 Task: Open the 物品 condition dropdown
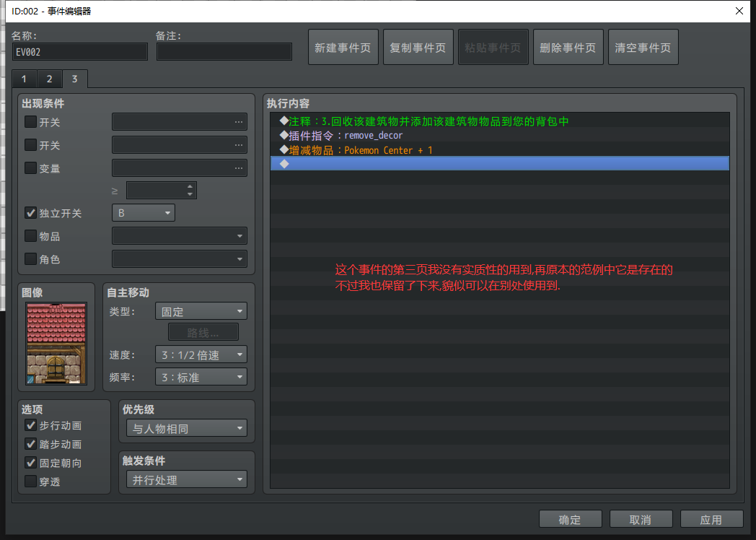click(180, 236)
